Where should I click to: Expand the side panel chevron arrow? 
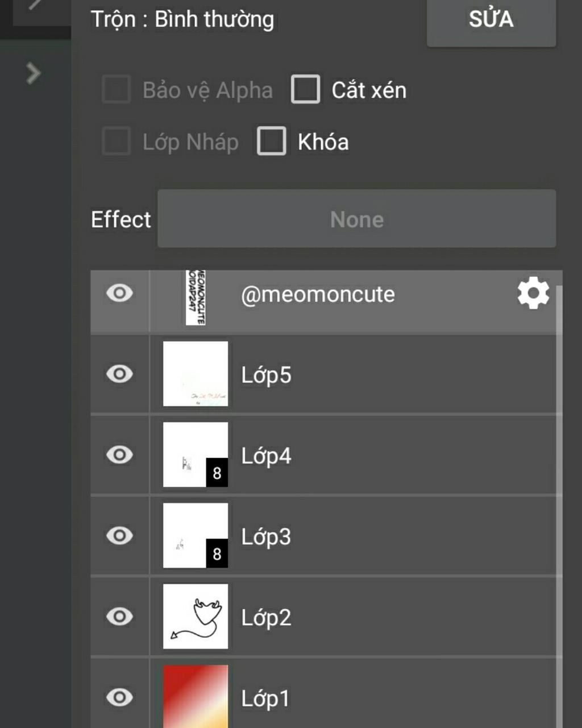[34, 73]
